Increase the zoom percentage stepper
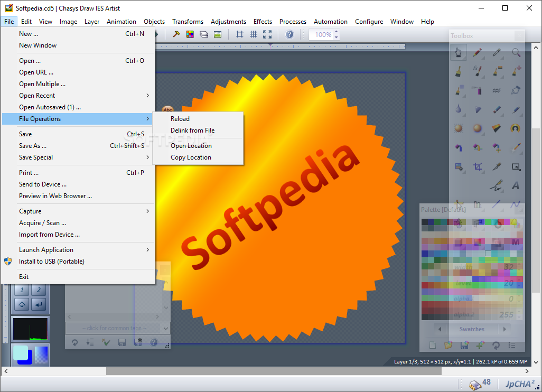The image size is (542, 392). (x=337, y=32)
